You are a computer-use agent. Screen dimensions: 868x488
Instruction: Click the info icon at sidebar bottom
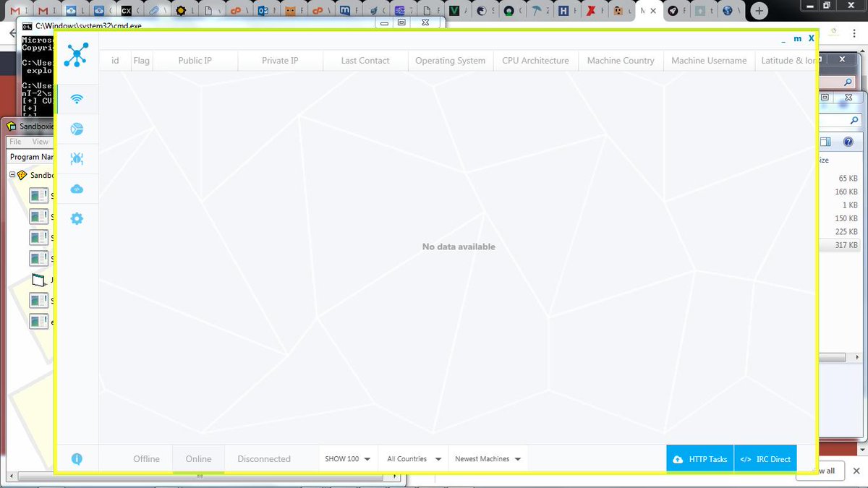77,459
